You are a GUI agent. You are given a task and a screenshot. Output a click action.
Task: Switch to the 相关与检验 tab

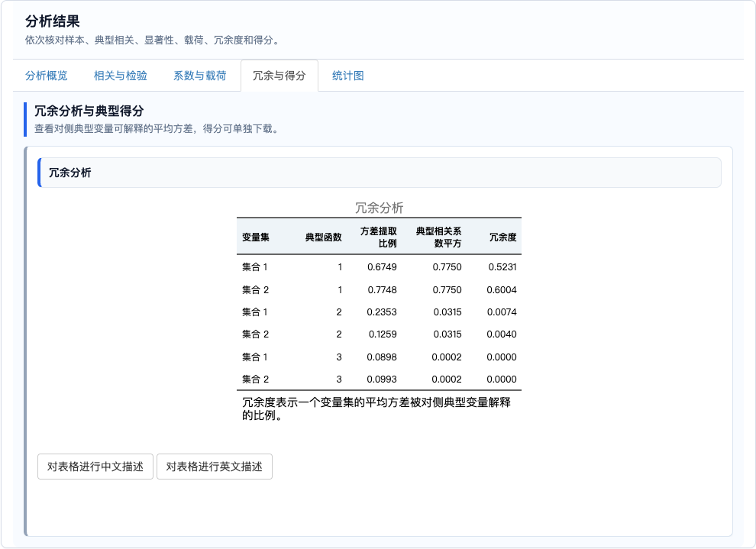121,76
